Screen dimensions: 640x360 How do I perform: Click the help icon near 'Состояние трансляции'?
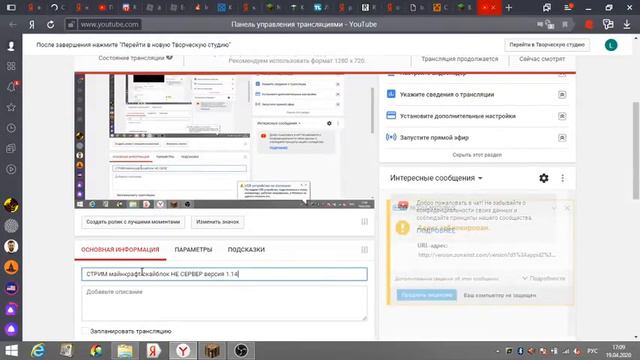click(x=169, y=57)
